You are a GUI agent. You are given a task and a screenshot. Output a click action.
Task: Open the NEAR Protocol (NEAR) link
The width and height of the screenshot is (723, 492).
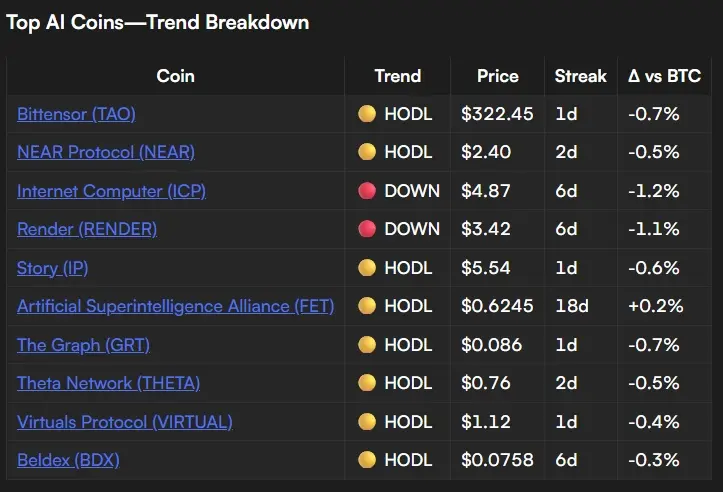(106, 152)
